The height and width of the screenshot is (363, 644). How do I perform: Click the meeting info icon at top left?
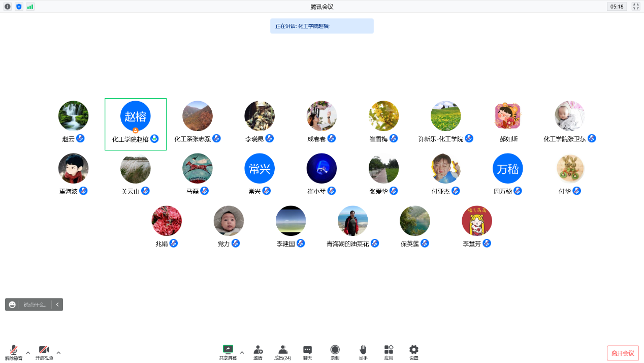(x=8, y=7)
